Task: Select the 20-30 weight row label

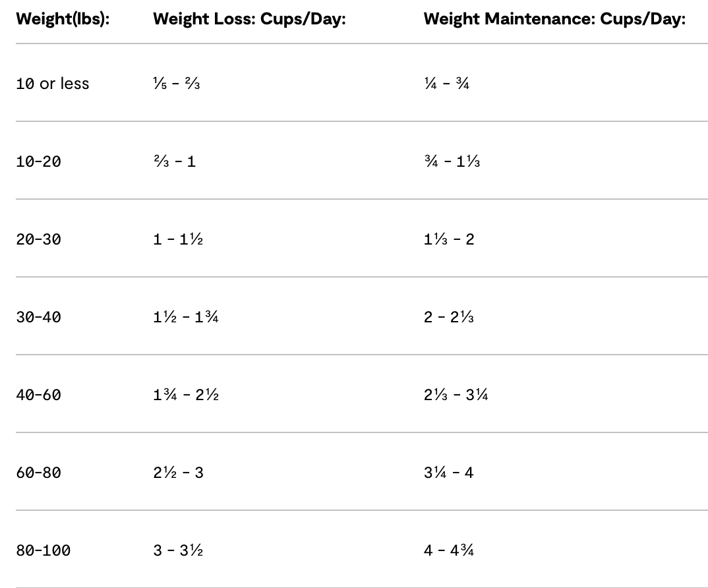Action: coord(38,239)
